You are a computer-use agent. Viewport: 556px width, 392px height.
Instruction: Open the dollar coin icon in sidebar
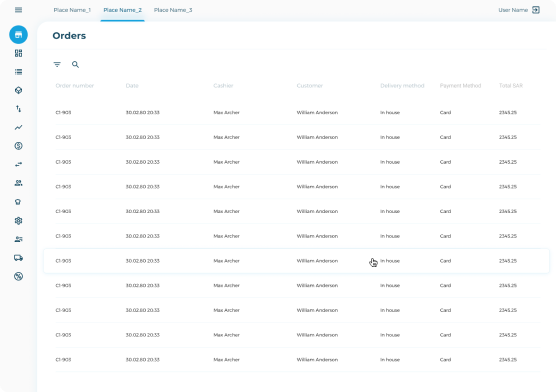pyautogui.click(x=18, y=146)
